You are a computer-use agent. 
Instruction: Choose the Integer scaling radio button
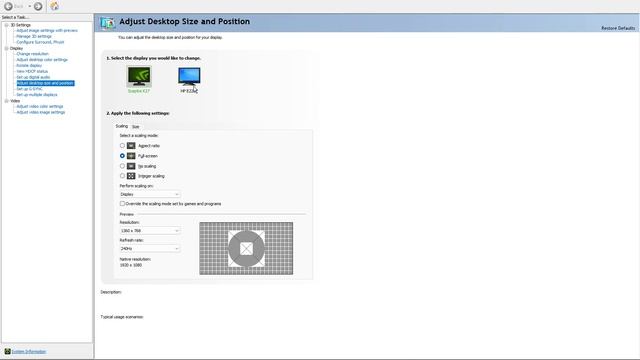pos(122,176)
